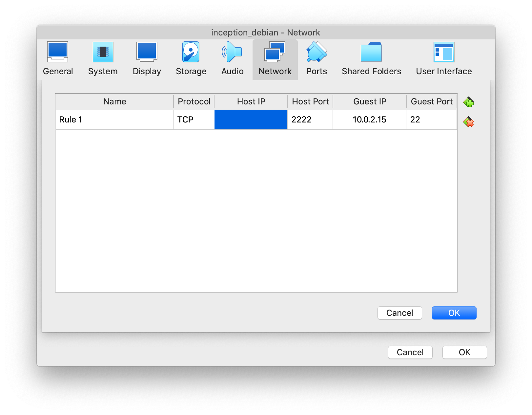This screenshot has height=415, width=532.
Task: Click the blue OK button in rules dialog
Action: coord(454,313)
